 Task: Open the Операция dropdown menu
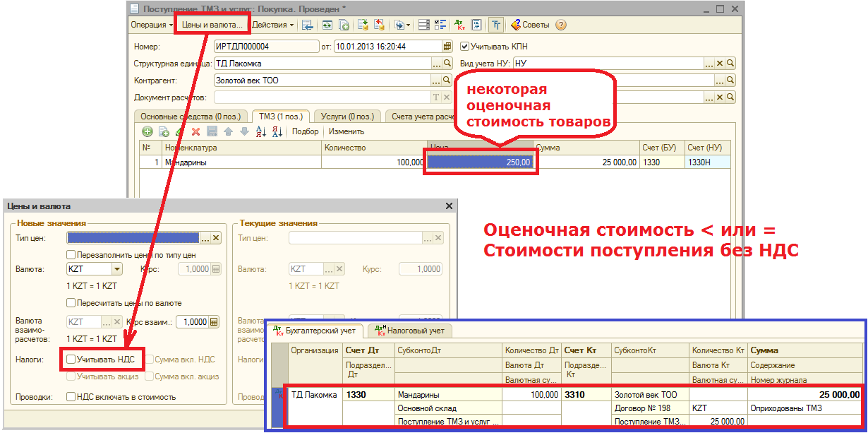click(152, 25)
